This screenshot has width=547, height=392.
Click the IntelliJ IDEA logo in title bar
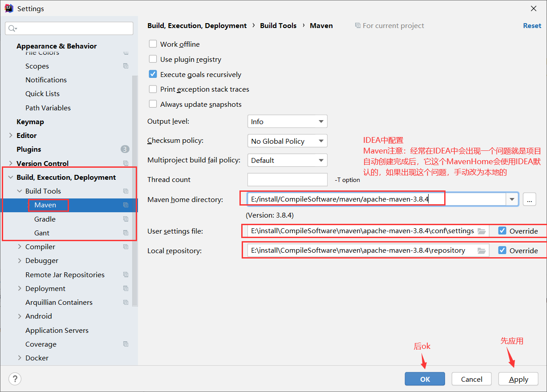pos(9,8)
